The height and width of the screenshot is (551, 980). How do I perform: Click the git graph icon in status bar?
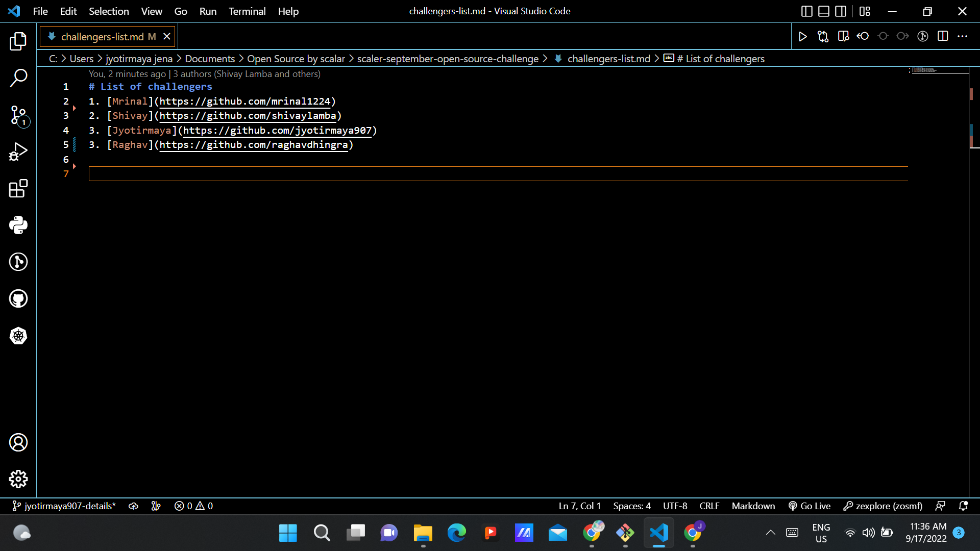coord(156,506)
